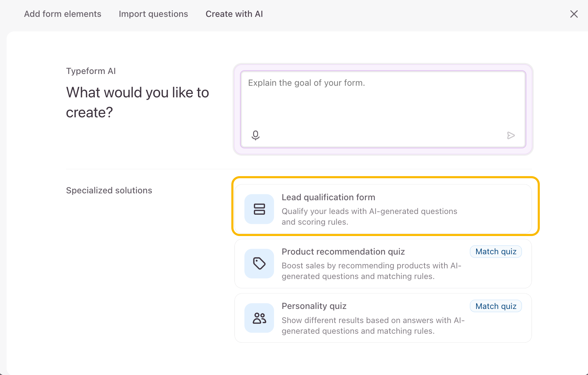Focus the 'Explain the goal of your form' field

pyautogui.click(x=382, y=103)
